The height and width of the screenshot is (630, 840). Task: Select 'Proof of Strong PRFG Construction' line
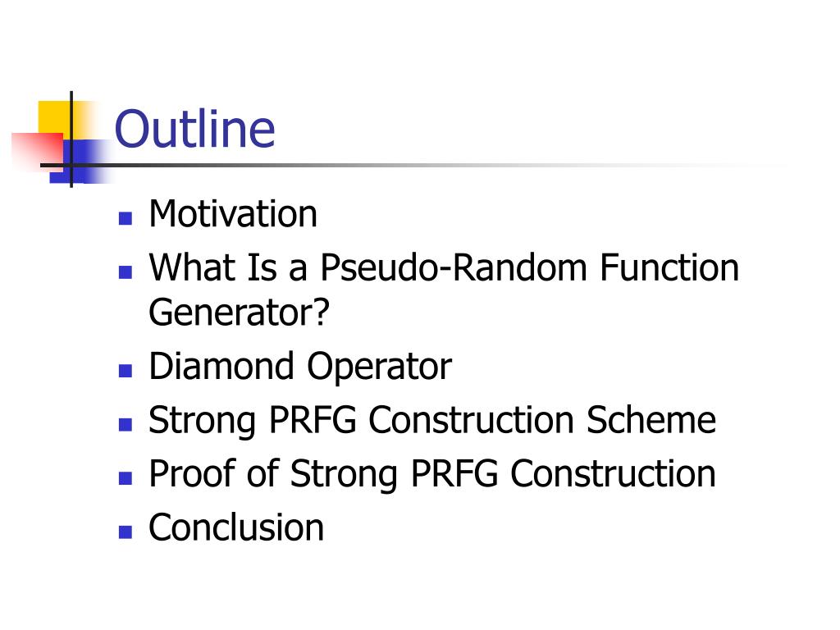click(432, 474)
